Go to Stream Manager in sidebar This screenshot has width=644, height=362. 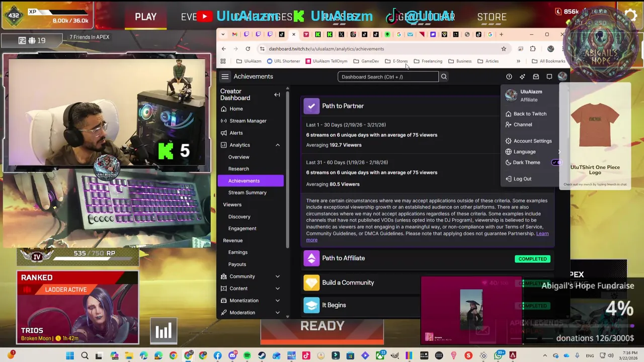[x=248, y=121]
